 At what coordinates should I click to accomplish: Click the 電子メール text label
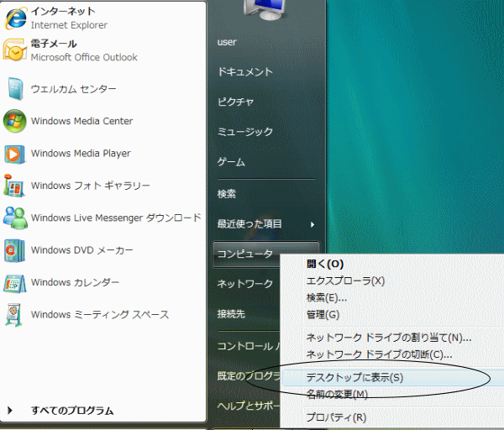(54, 44)
